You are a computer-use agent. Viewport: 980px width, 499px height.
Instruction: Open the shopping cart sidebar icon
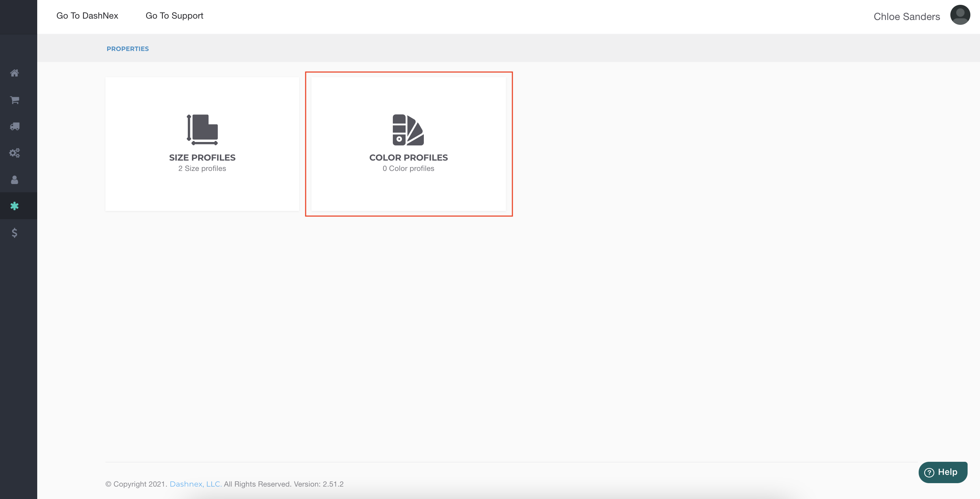pos(14,100)
